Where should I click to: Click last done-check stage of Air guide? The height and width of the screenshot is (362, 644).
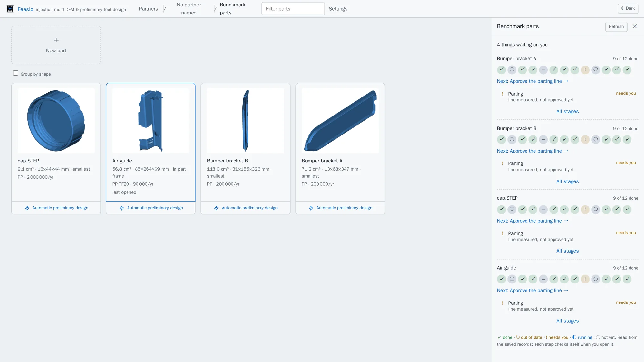[x=627, y=279]
